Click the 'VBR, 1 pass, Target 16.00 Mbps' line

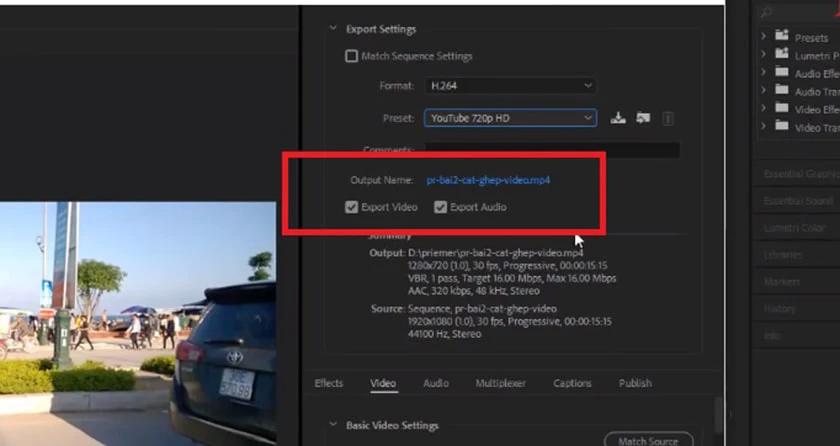512,278
